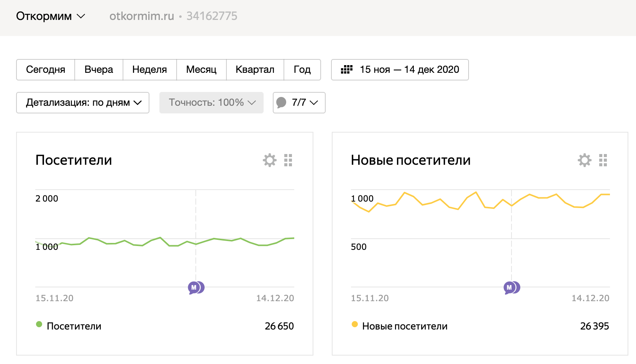The height and width of the screenshot is (364, 636).
Task: Switch to Квартал period
Action: (255, 70)
